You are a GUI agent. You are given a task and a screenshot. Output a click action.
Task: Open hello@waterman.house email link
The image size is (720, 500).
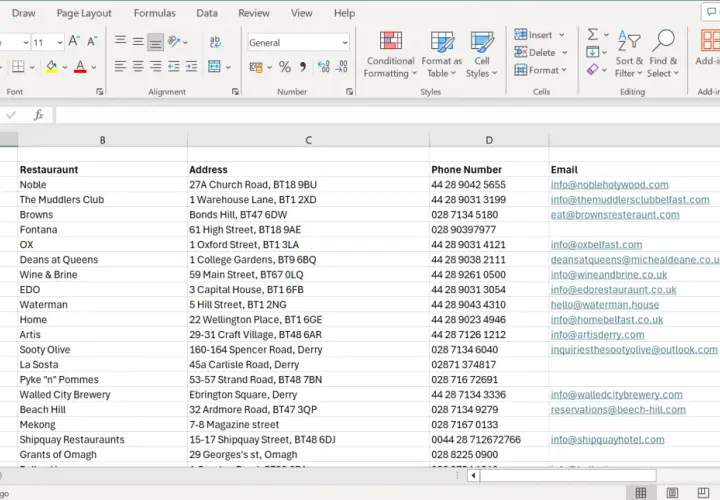[x=605, y=304]
